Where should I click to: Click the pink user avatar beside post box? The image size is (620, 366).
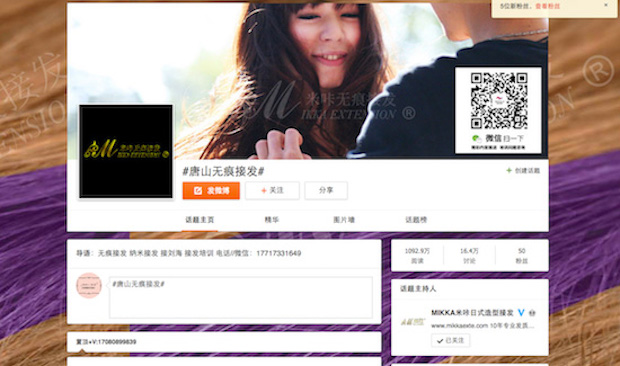pos(89,285)
